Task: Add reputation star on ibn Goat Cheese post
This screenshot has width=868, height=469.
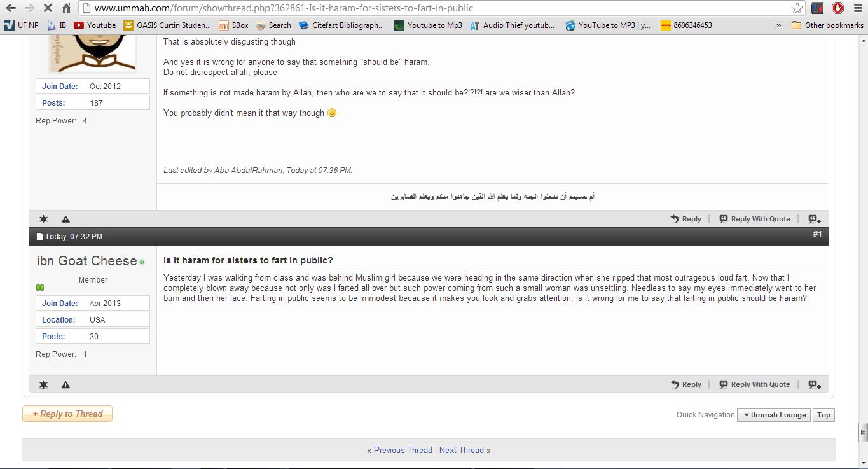Action: point(43,384)
